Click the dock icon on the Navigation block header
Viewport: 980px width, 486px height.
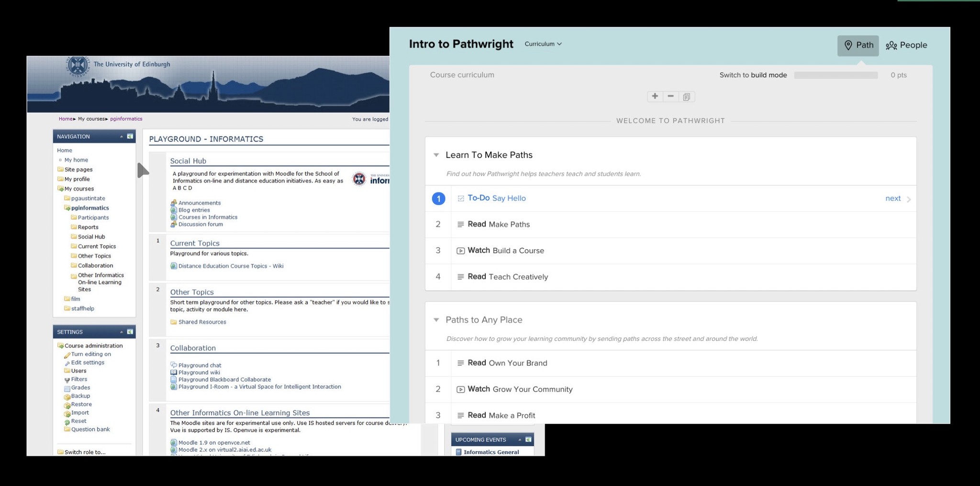pyautogui.click(x=130, y=136)
